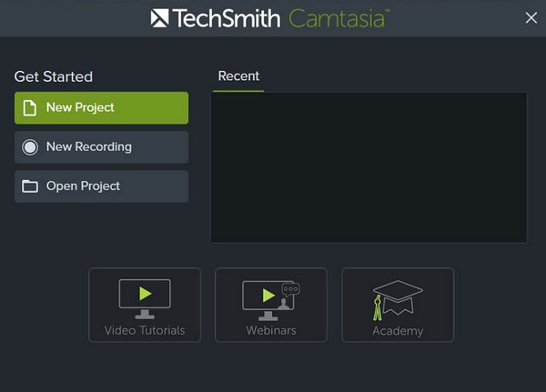Start a New Recording
Image resolution: width=546 pixels, height=392 pixels.
tap(101, 147)
